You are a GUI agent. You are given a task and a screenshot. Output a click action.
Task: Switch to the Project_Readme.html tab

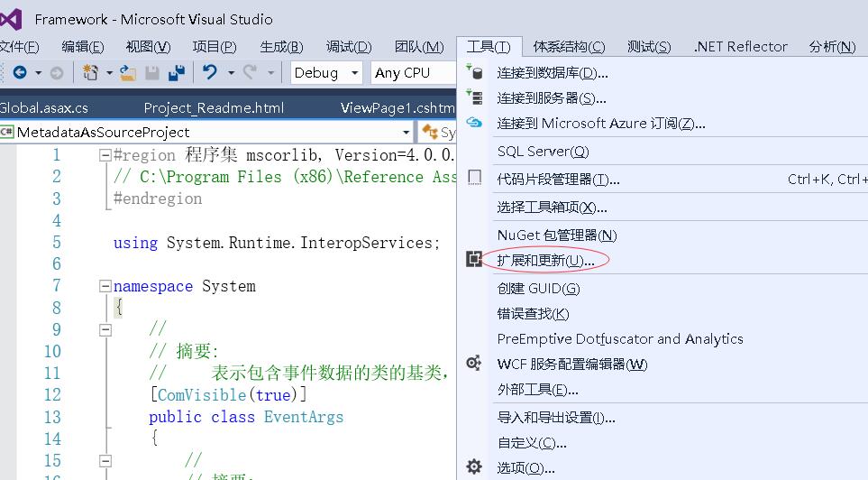(214, 107)
